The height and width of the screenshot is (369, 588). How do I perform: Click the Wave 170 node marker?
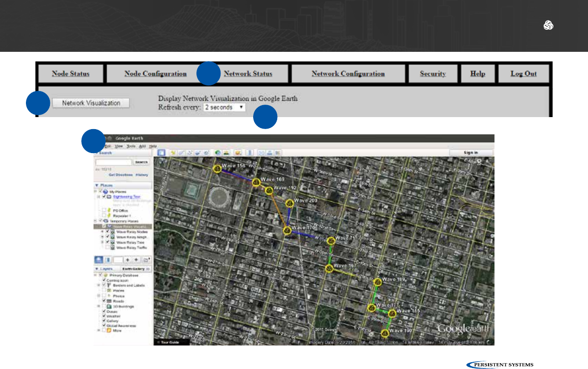287,231
